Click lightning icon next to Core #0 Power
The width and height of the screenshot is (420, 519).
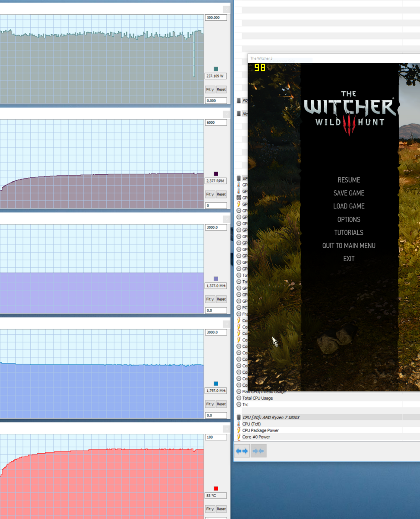tap(239, 437)
